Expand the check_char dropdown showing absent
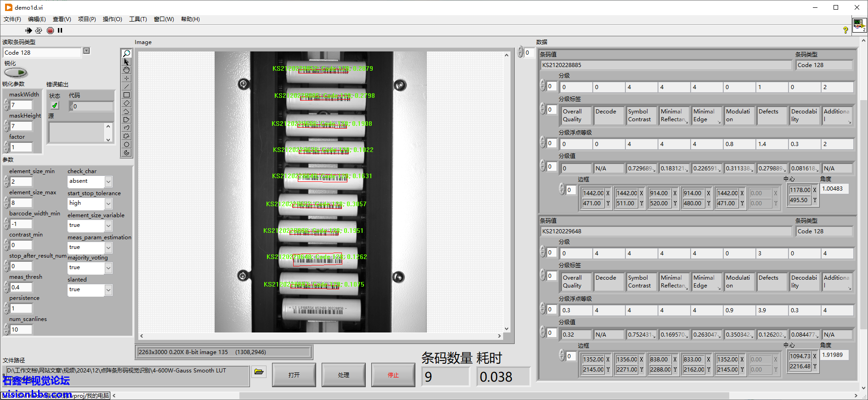 pos(108,182)
